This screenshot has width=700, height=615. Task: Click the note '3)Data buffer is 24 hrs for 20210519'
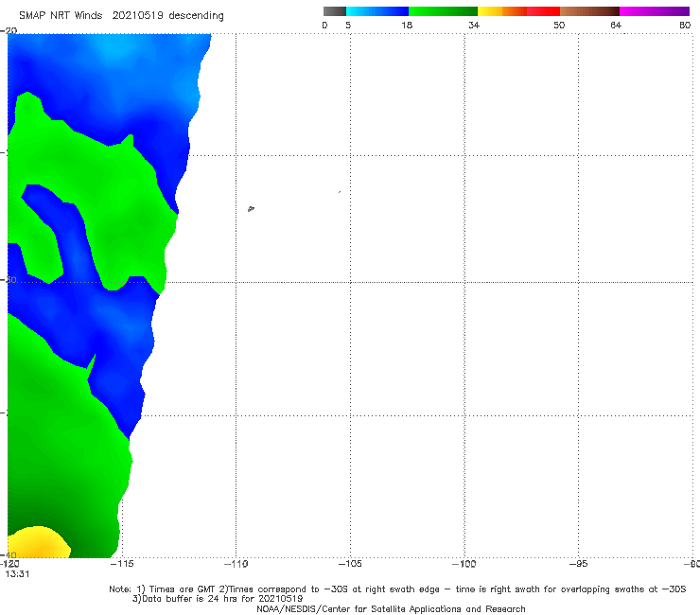pyautogui.click(x=218, y=599)
